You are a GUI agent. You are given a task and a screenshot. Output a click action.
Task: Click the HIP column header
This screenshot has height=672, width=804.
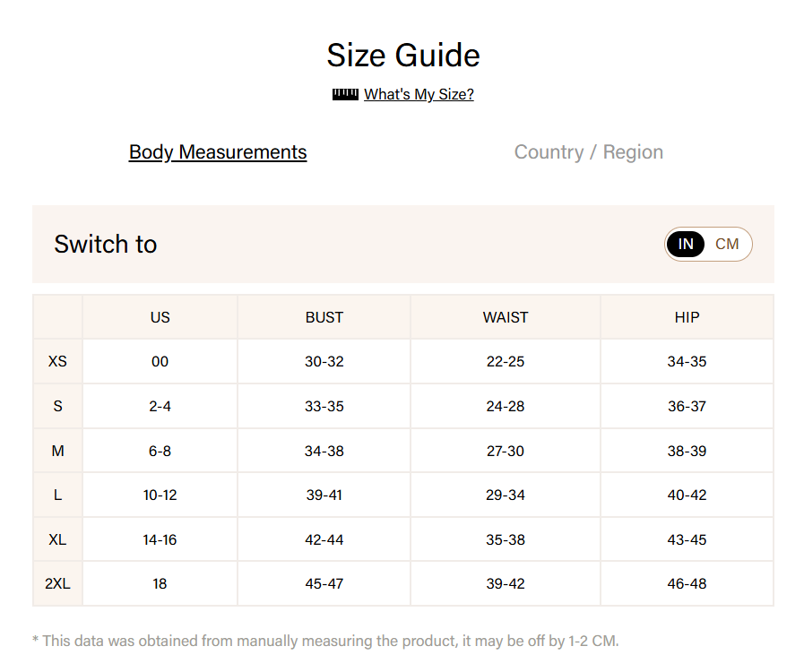coord(687,317)
